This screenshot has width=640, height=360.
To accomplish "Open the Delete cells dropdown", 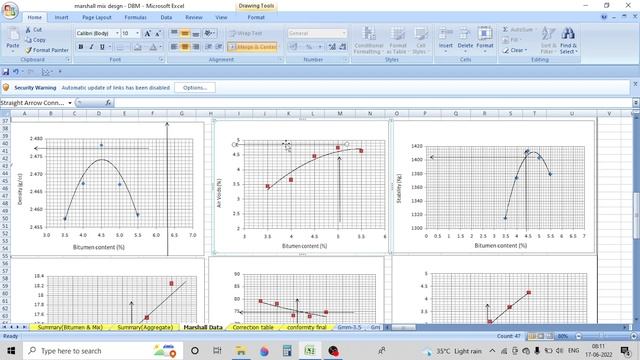I will [465, 51].
